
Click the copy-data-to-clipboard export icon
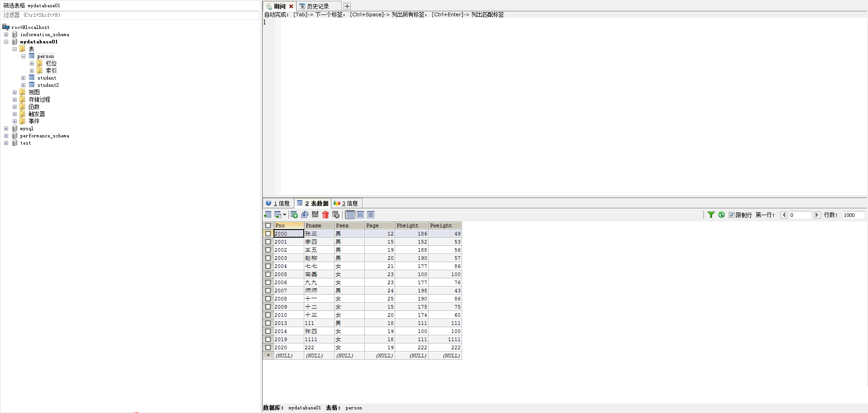pos(278,215)
